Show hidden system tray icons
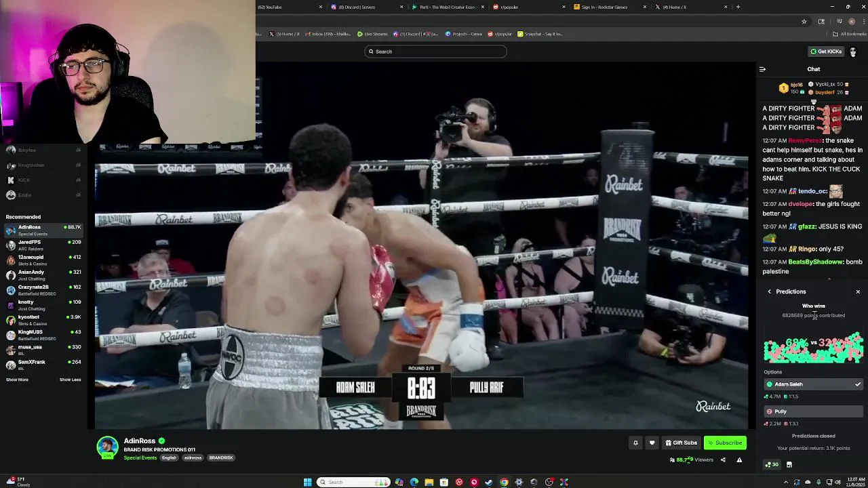 coord(786,482)
